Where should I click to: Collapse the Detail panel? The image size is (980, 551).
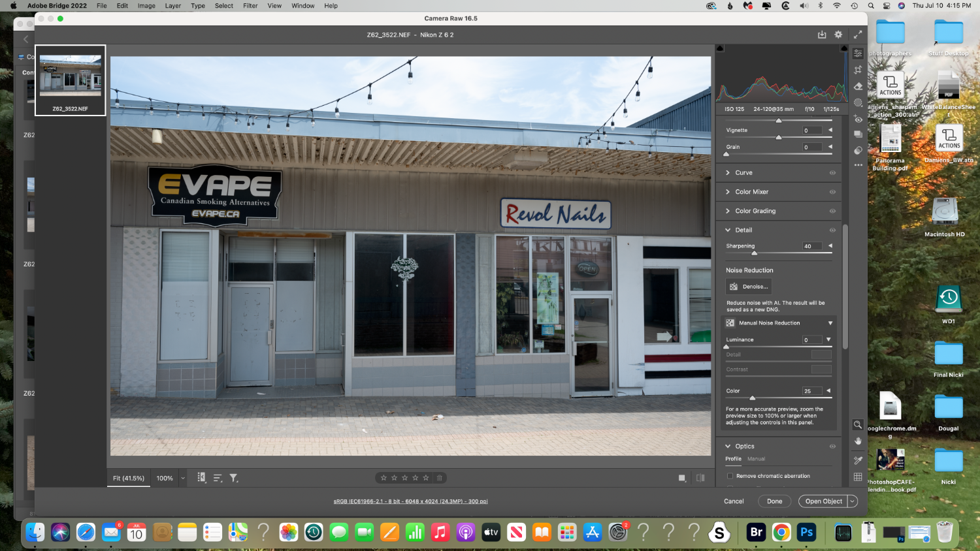pos(728,230)
